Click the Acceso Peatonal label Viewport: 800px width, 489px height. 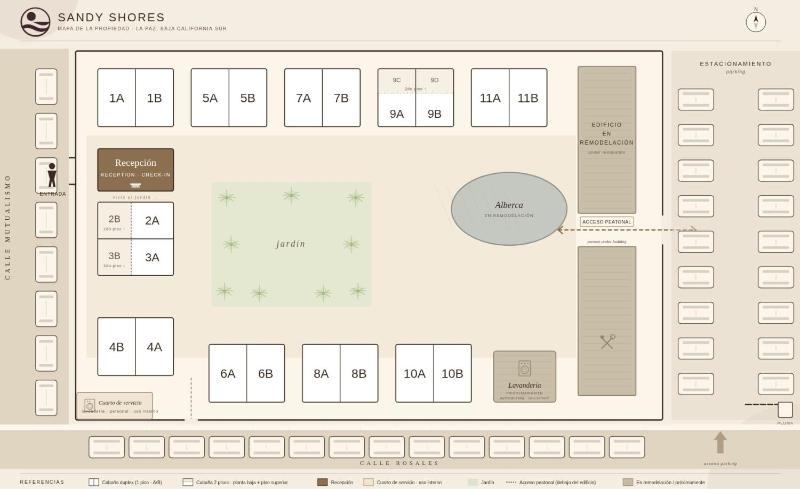pyautogui.click(x=607, y=222)
